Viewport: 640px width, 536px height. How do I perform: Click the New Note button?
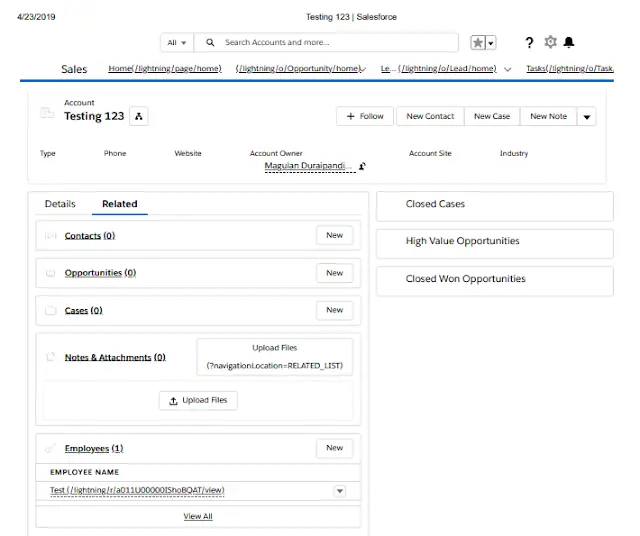(x=548, y=116)
